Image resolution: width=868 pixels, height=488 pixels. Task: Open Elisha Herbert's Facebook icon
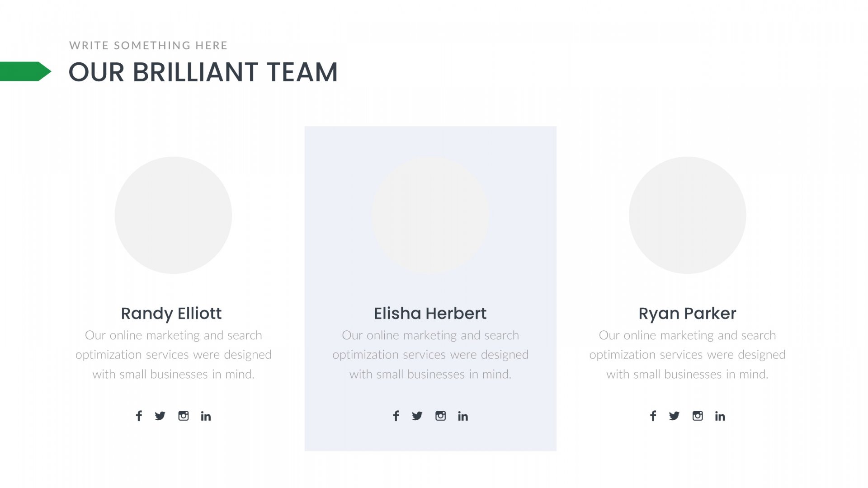tap(396, 416)
